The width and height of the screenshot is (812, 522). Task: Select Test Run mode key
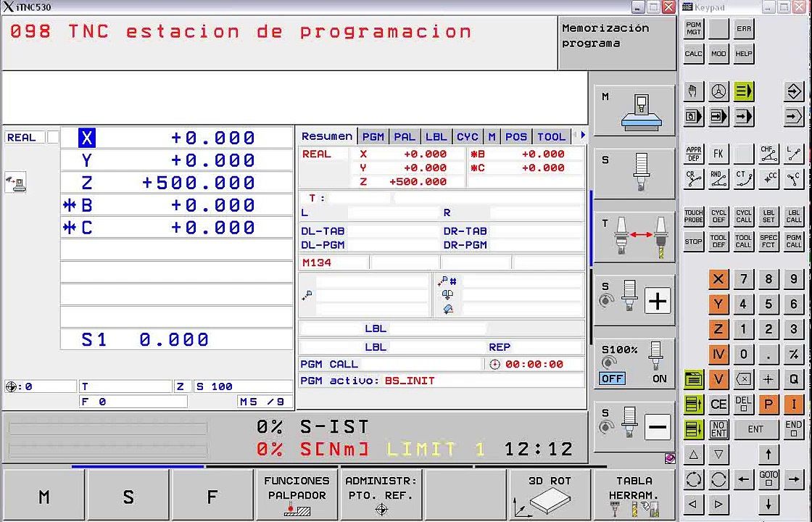[x=793, y=117]
